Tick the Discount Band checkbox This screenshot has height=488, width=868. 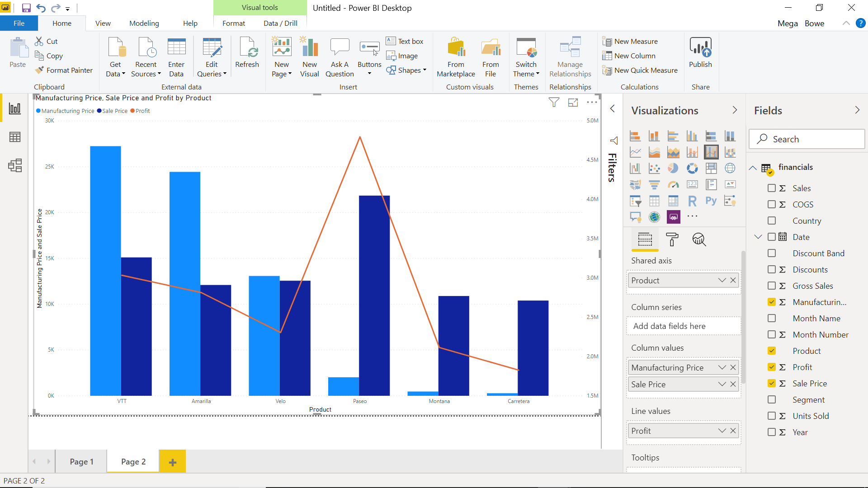[x=772, y=253]
